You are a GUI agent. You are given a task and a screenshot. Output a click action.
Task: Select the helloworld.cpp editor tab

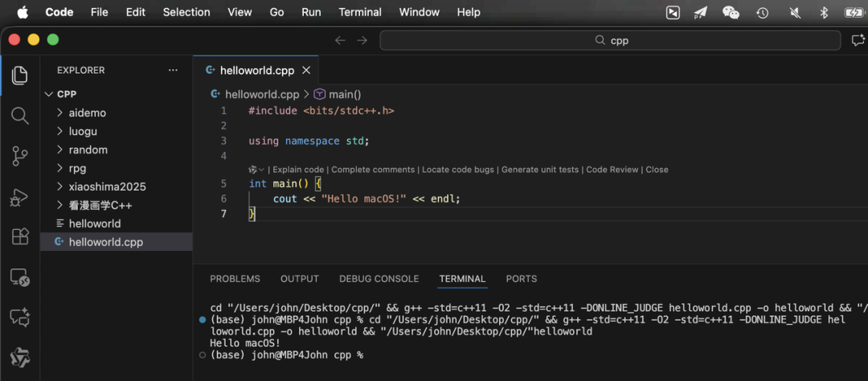click(x=256, y=70)
